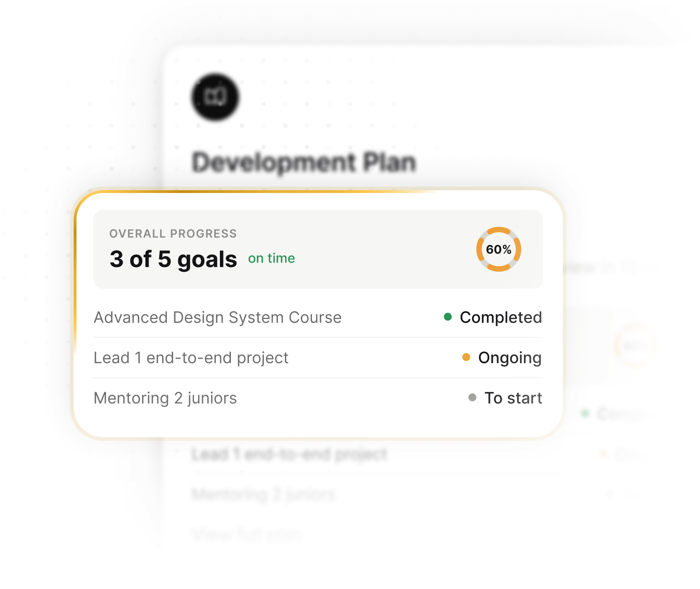Click the green Completed status dot
The height and width of the screenshot is (589, 700).
click(x=448, y=317)
